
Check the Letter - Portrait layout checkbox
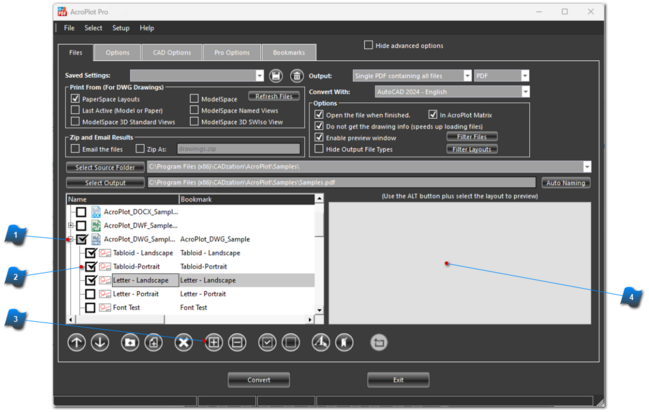90,294
